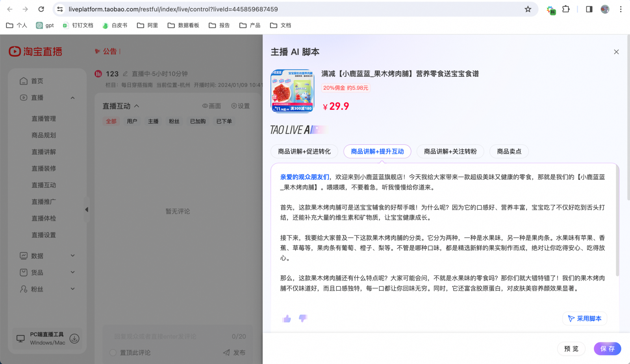The image size is (630, 364).
Task: Select the 商品卖点 tab
Action: [x=509, y=152]
